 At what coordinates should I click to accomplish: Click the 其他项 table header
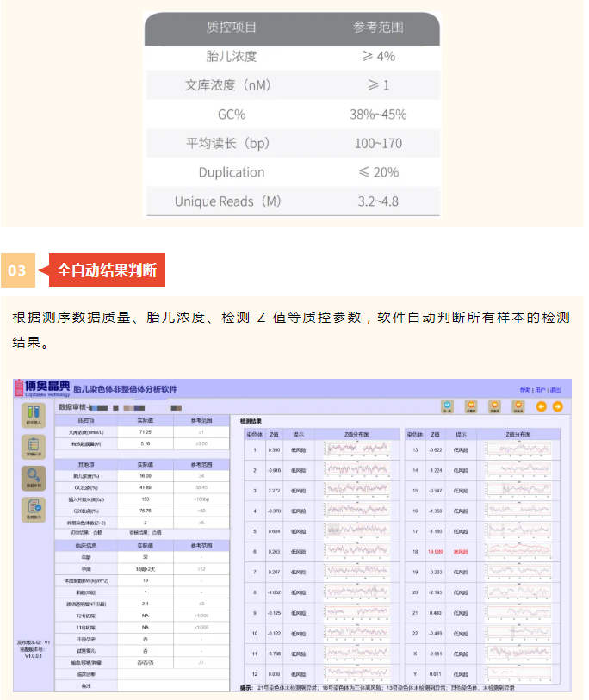(x=86, y=465)
